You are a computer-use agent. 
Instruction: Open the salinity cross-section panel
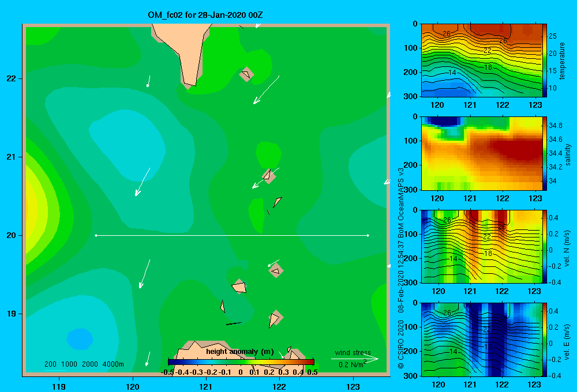coord(481,153)
